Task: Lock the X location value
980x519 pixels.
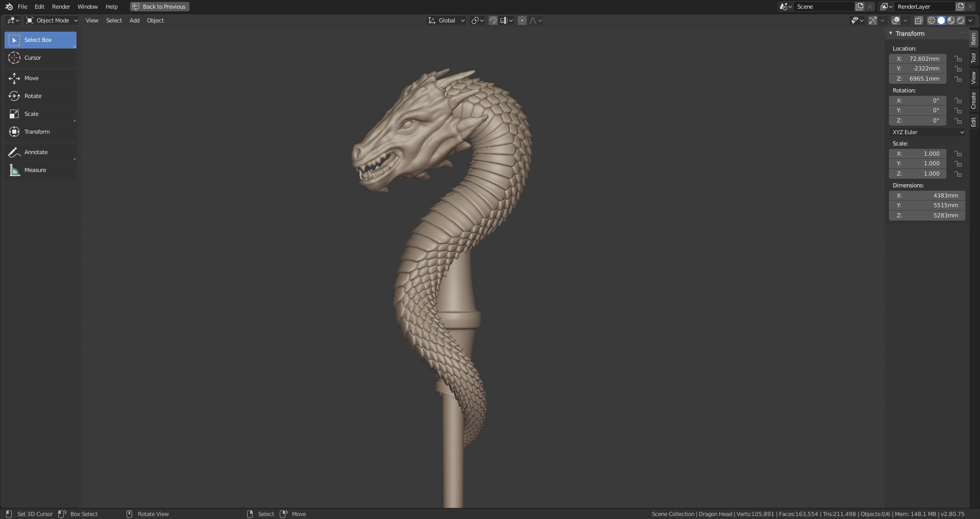Action: tap(958, 59)
